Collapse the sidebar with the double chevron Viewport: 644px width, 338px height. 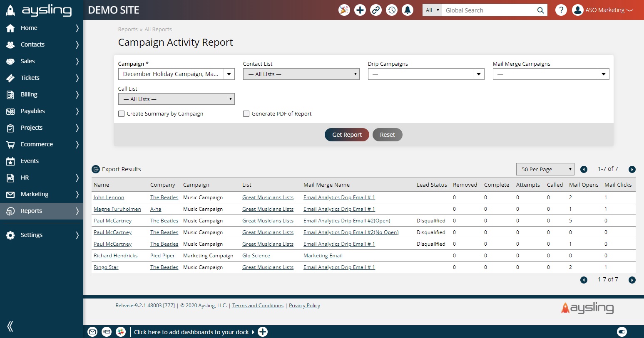point(10,326)
